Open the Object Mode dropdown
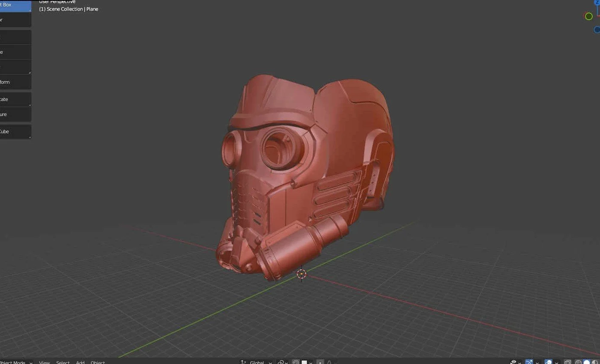The image size is (600, 364). tap(16, 362)
